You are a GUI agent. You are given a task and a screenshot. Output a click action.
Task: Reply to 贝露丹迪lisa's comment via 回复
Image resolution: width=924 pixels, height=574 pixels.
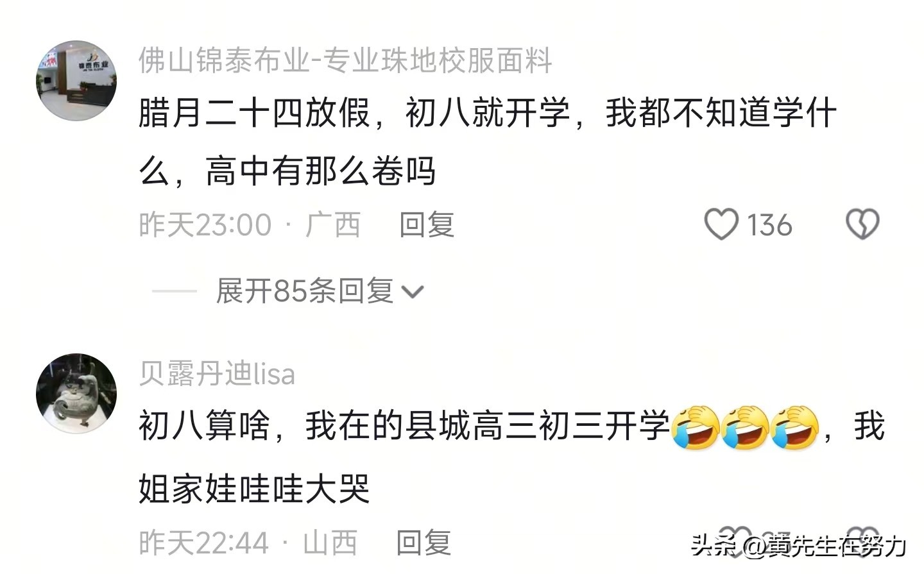click(x=424, y=543)
